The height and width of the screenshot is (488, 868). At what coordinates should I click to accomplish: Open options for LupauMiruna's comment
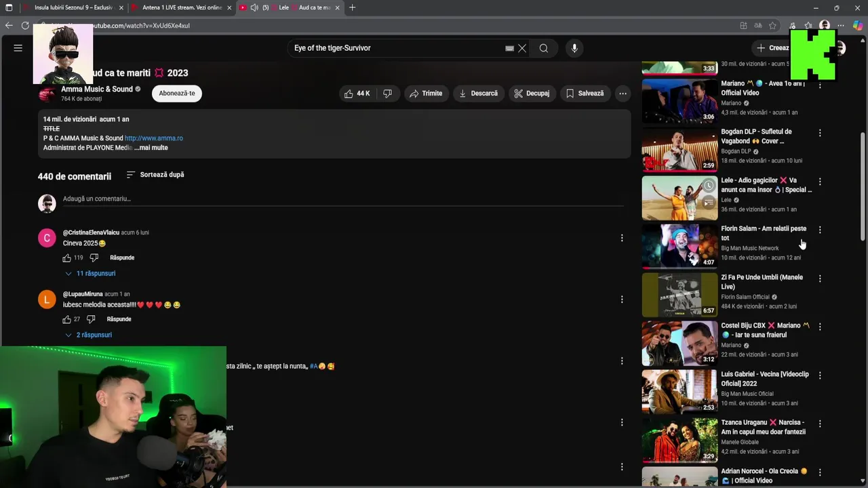coord(622,300)
